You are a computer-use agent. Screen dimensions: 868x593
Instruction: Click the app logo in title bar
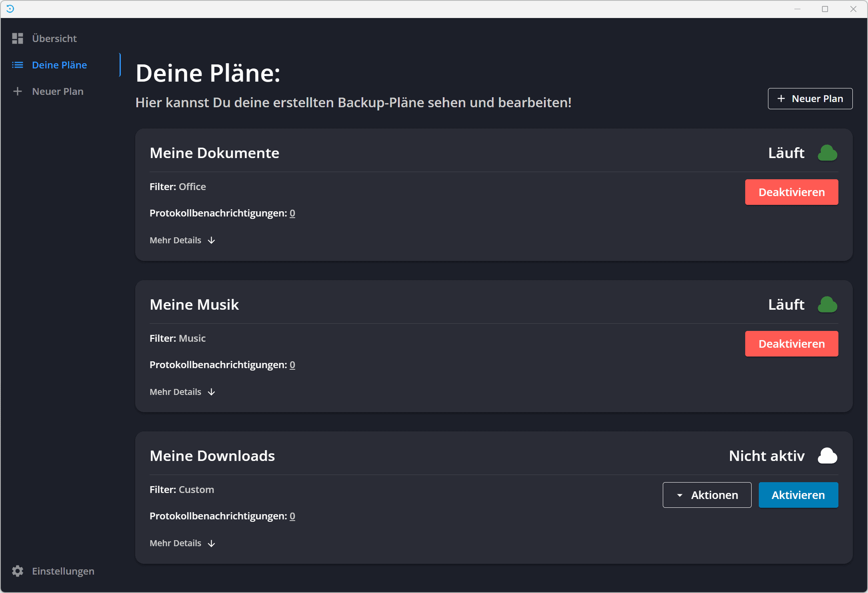10,9
